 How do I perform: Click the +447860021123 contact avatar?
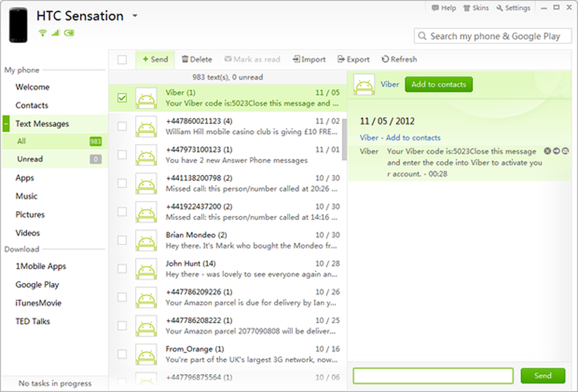146,126
